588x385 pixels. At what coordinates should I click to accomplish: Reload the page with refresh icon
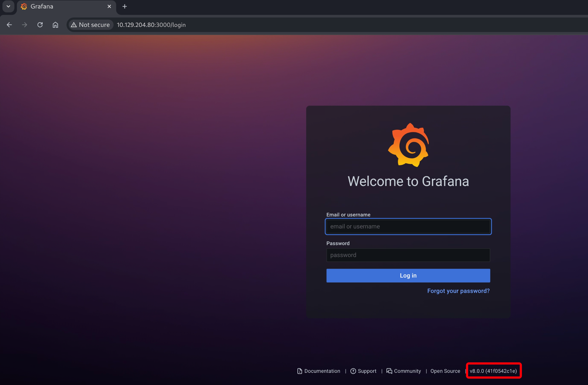pyautogui.click(x=40, y=25)
